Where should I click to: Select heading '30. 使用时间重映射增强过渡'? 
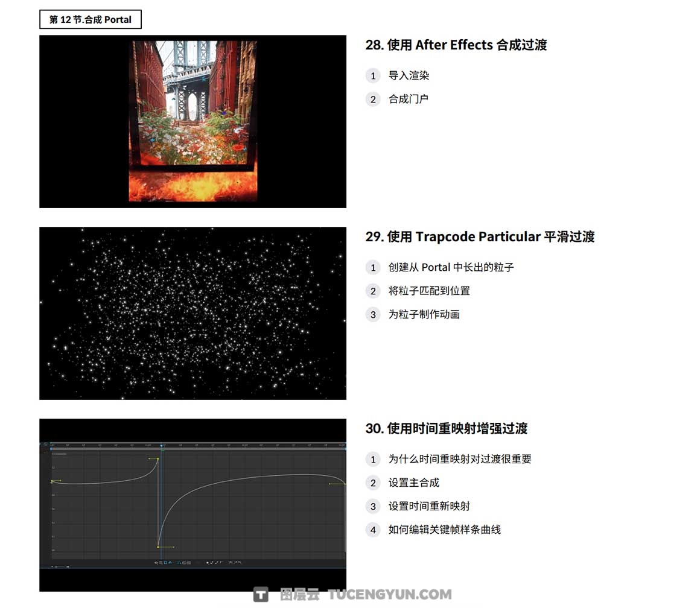pos(447,429)
